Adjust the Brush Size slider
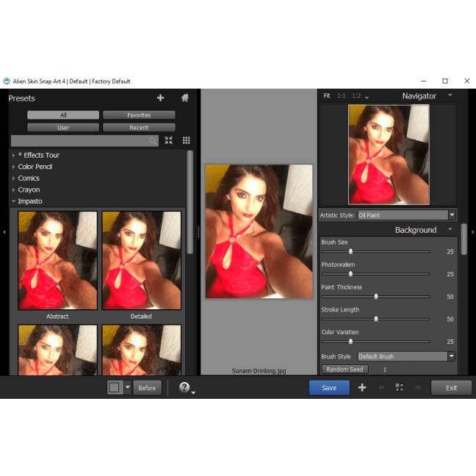Viewport: 476px width, 476px height. click(350, 251)
